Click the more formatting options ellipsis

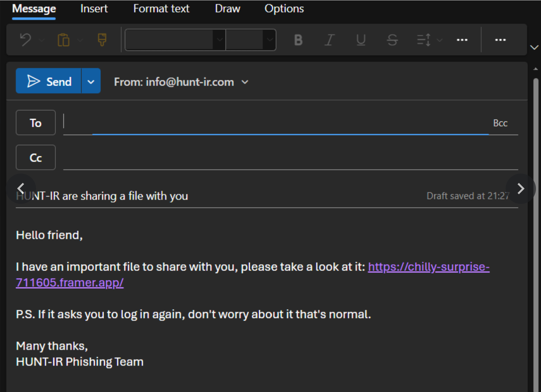[462, 40]
